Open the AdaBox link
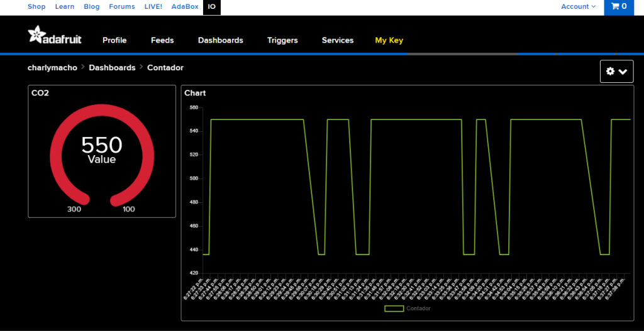Image resolution: width=644 pixels, height=331 pixels. coord(185,7)
